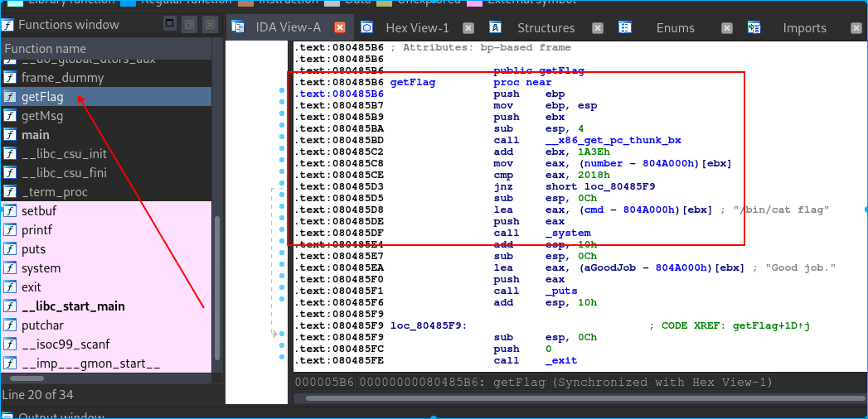Click the function icon beside __libc_csu_init
This screenshot has width=868, height=419.
[9, 154]
